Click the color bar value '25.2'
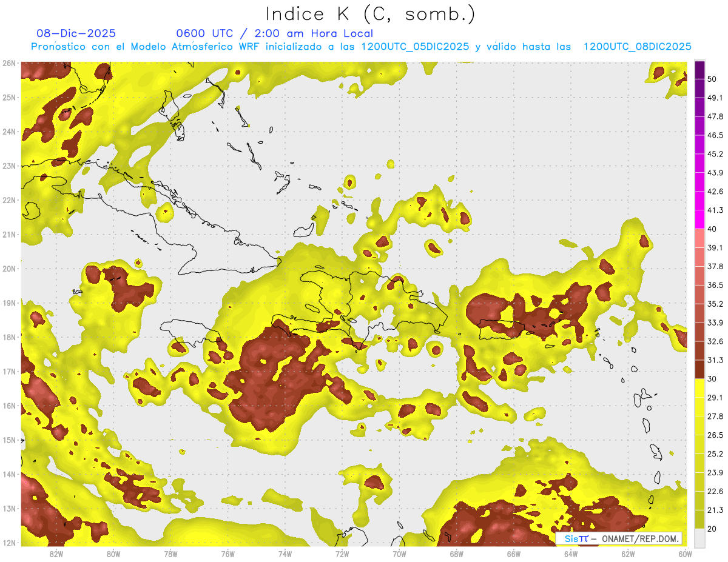The width and height of the screenshot is (728, 562). click(715, 453)
